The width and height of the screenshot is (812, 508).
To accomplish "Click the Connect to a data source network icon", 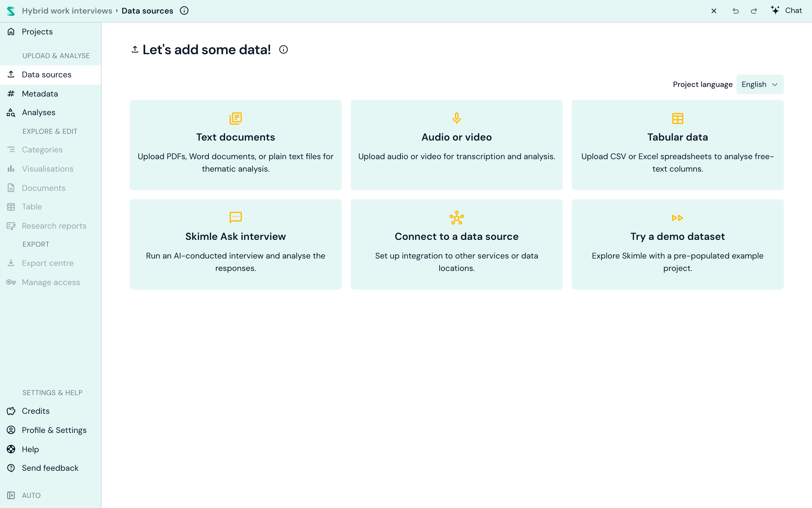I will pyautogui.click(x=457, y=218).
